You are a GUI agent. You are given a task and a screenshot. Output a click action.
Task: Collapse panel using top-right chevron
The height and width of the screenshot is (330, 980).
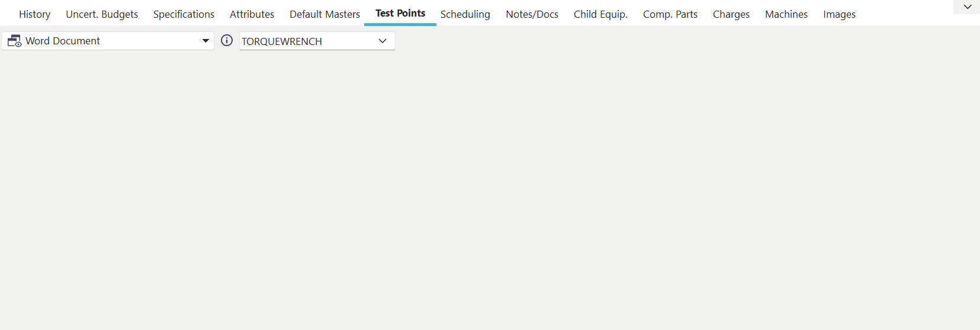[968, 7]
